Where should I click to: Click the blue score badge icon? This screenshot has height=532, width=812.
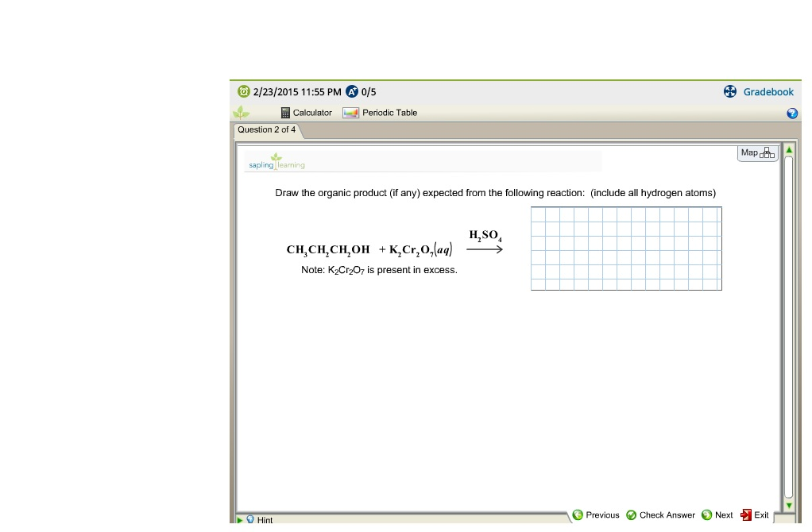352,91
